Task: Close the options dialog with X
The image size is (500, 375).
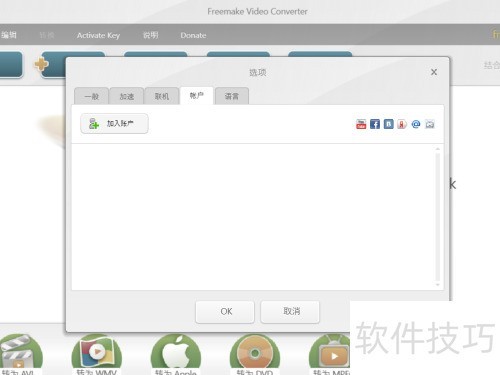Action: tap(434, 72)
